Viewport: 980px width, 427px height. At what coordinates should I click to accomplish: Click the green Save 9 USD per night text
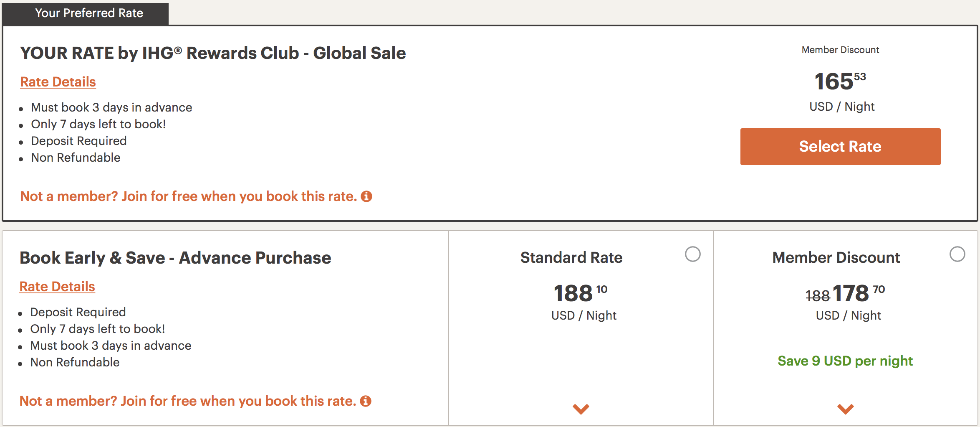[845, 361]
